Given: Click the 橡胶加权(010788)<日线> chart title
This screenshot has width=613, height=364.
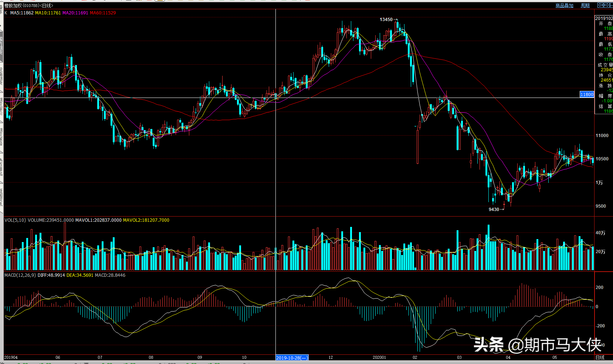Looking at the screenshot, I should (x=28, y=6).
